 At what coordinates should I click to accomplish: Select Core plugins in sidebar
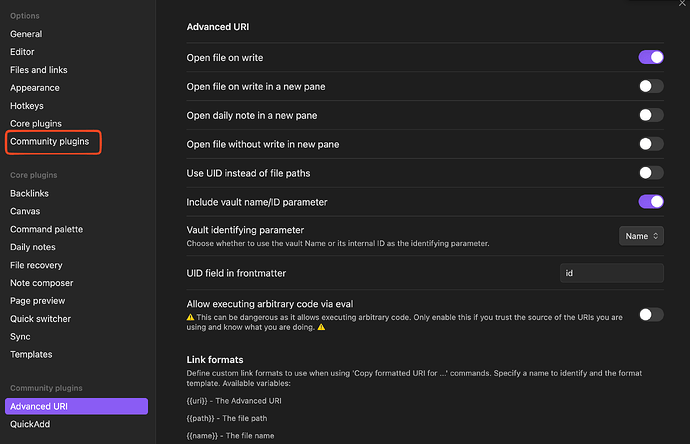pos(35,124)
